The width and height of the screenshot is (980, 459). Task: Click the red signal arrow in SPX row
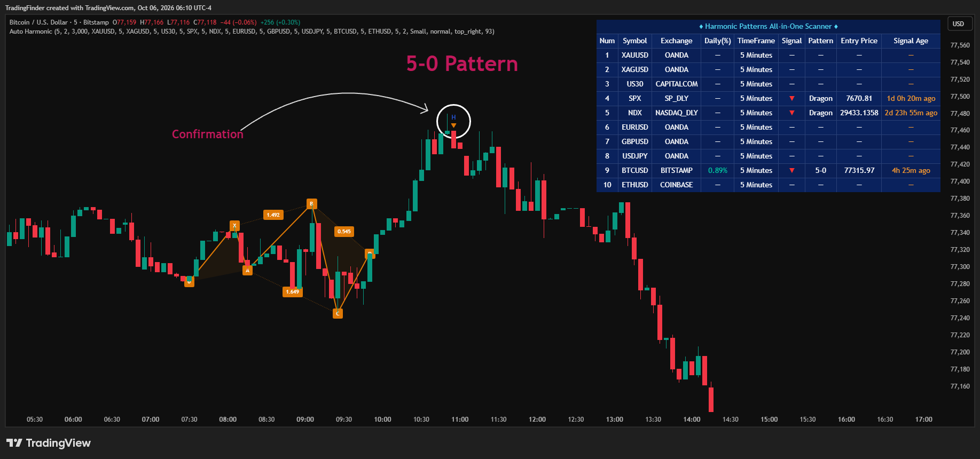tap(792, 98)
